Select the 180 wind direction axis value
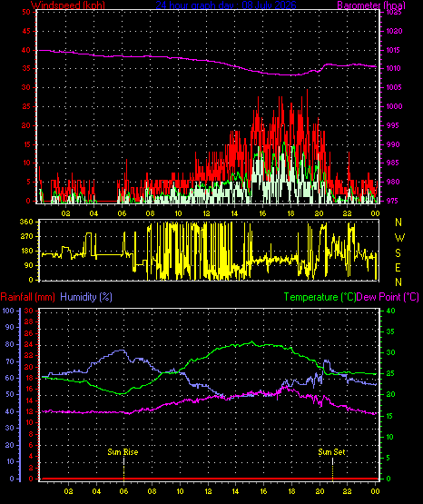The width and height of the screenshot is (423, 504). [26, 251]
